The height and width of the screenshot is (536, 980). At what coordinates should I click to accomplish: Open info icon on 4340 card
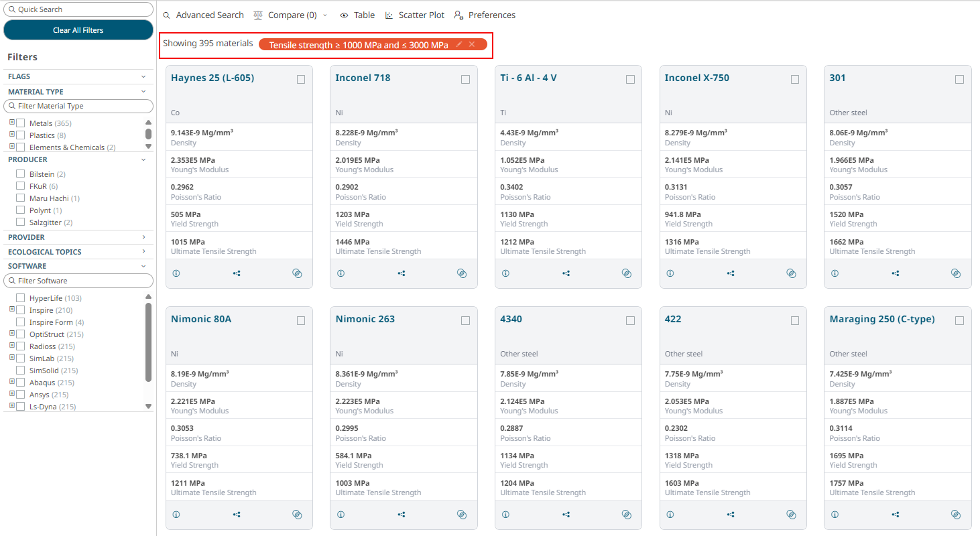[x=505, y=515]
